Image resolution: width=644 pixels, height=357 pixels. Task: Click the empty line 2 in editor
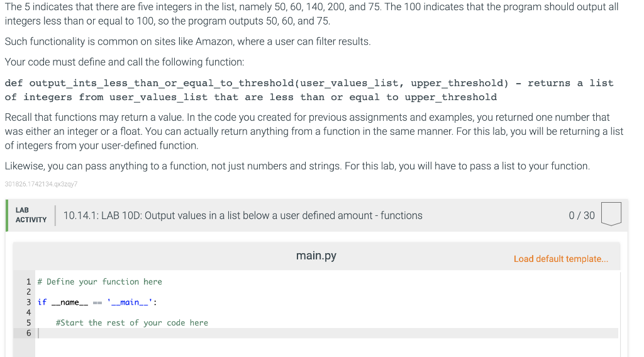327,292
